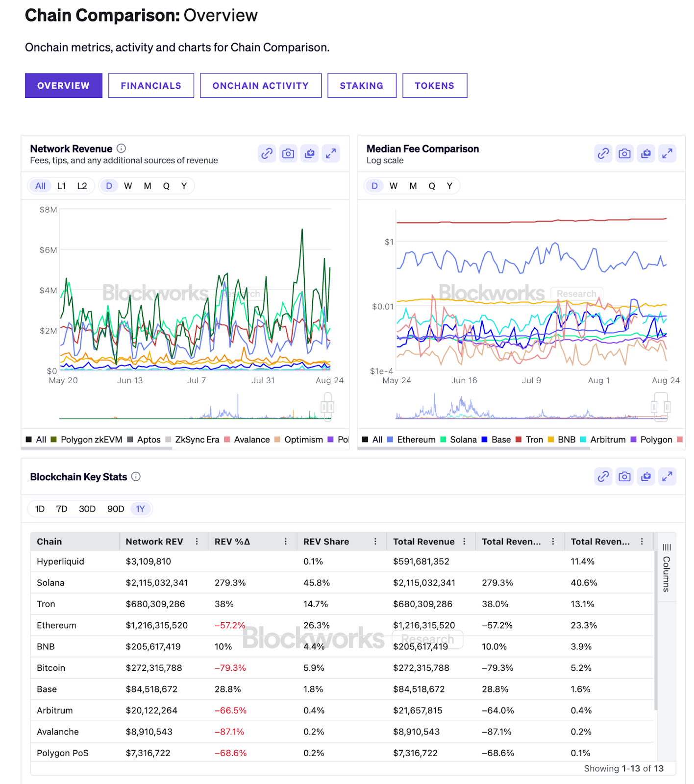Toggle Solana legend swatch in Median Fee chart
Viewport: 694px width, 784px height.
444,440
